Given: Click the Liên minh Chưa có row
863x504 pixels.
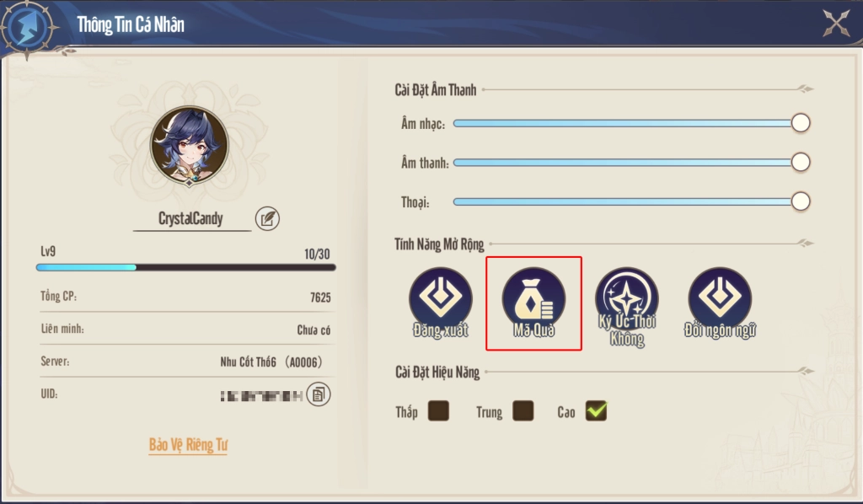Looking at the screenshot, I should pos(185,329).
